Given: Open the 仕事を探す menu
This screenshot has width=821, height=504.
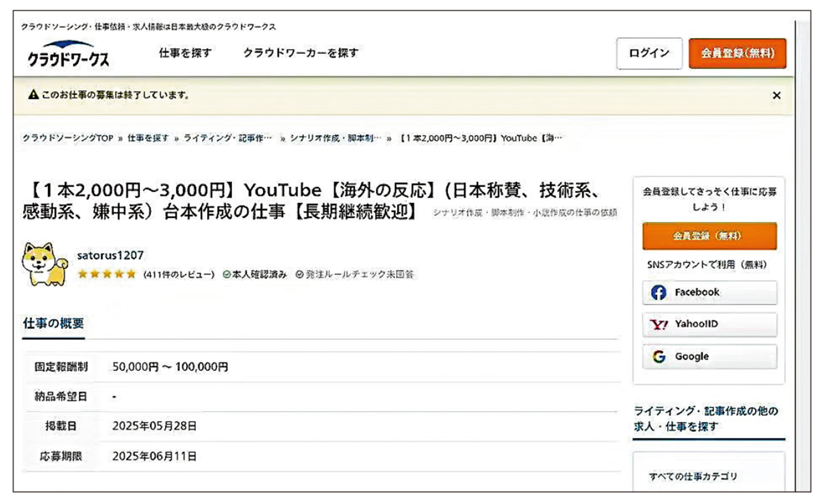Looking at the screenshot, I should [x=185, y=53].
